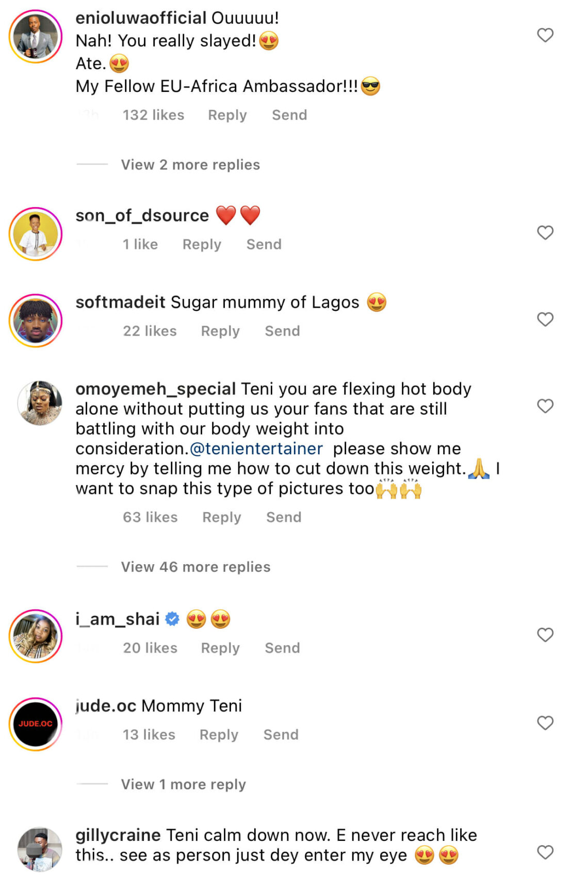Reply to omoyemeh_special's weight loss comment
Screen dimensions: 588x875
[x=221, y=517]
